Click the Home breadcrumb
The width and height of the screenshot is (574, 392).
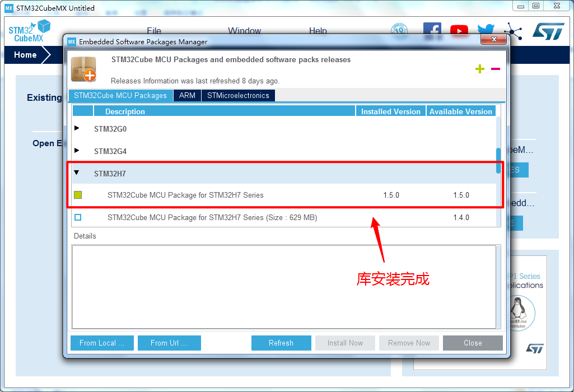pos(25,55)
